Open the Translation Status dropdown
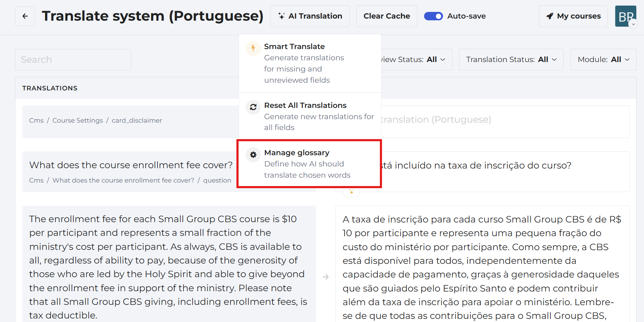The width and height of the screenshot is (644, 322). (x=511, y=60)
